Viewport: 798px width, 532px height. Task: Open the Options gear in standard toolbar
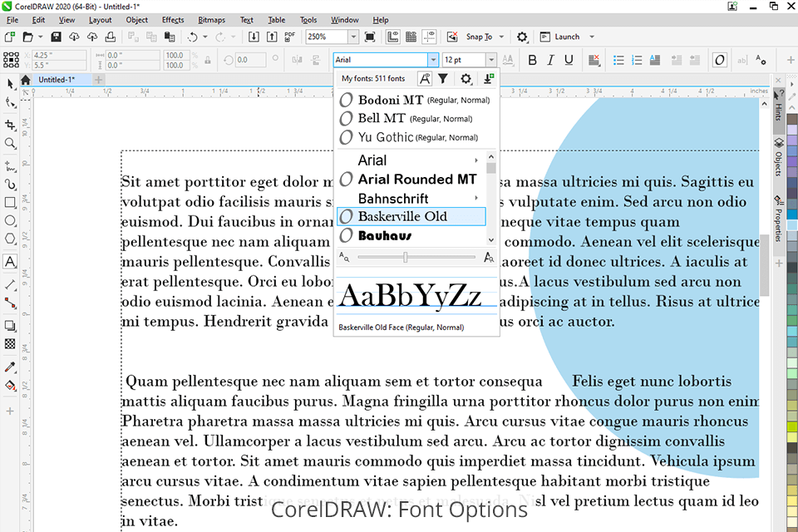(x=522, y=37)
